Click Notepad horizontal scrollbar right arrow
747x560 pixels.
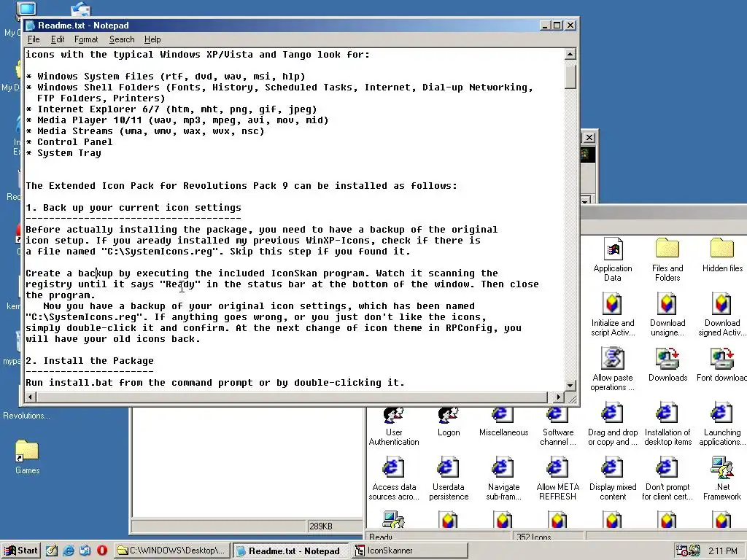(x=559, y=397)
